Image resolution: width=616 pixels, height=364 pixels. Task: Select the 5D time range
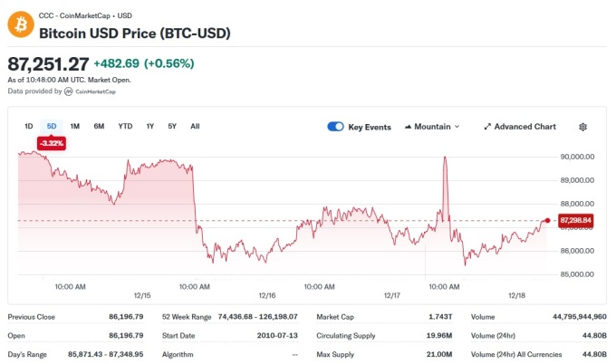(x=52, y=126)
